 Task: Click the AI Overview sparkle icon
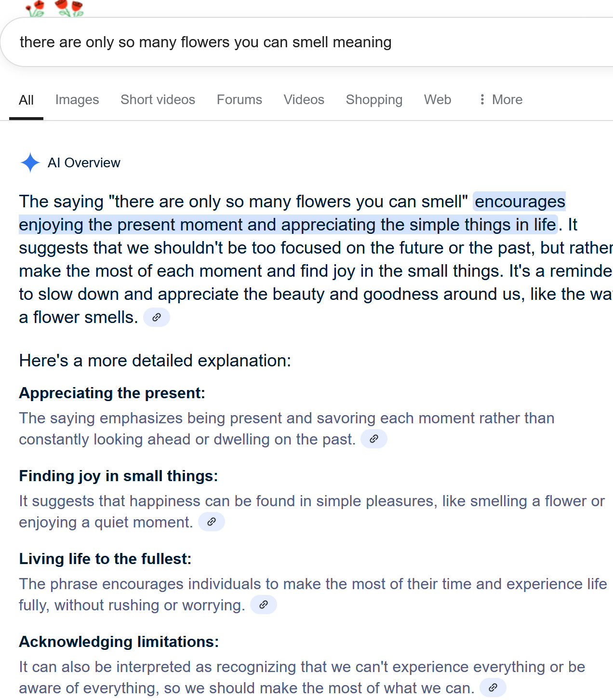pyautogui.click(x=30, y=162)
